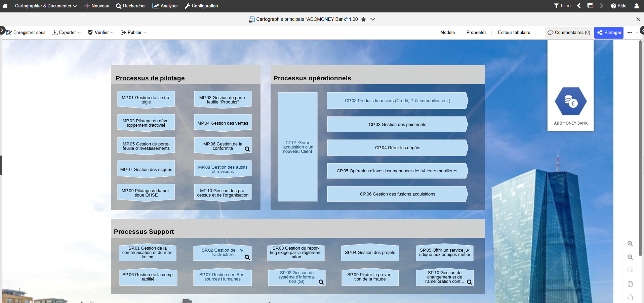
Task: Click the home icon in top bar
Action: [x=5, y=6]
